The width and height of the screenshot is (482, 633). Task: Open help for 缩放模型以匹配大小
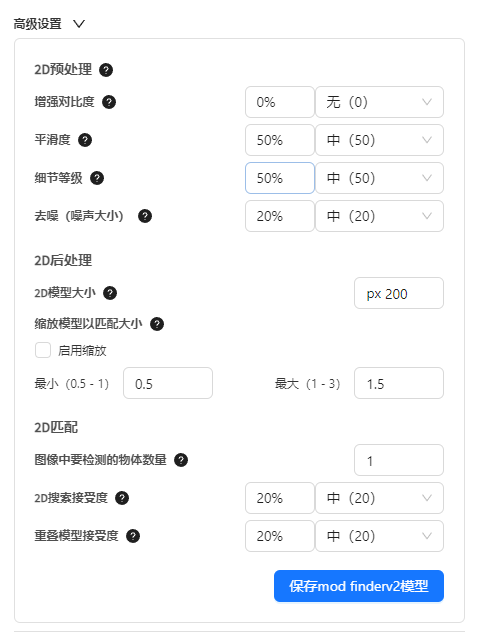157,324
